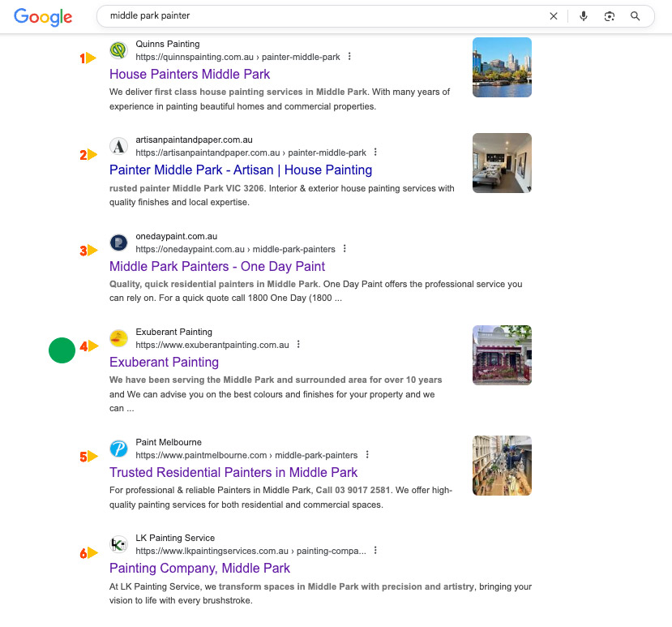Click the www.exuberantpainting.com.au URL
Image resolution: width=672 pixels, height=627 pixels.
coord(212,345)
